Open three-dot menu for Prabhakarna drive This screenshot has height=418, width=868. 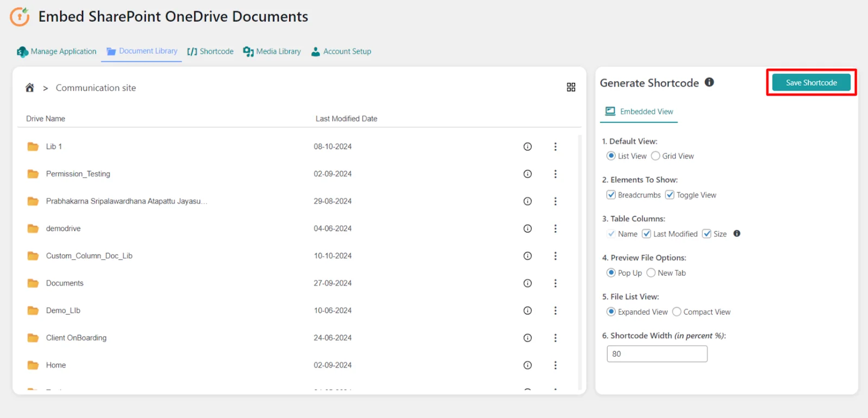(555, 201)
